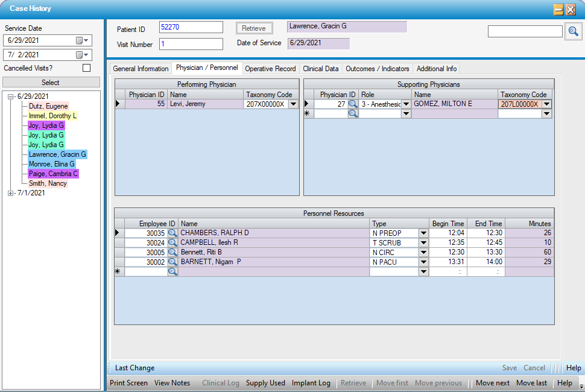
Task: Open calendar picker for 6/29/2021 service date
Action: click(82, 40)
